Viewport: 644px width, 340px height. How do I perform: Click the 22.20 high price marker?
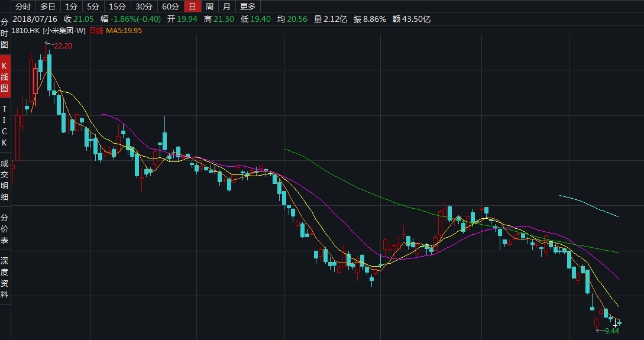pos(63,46)
